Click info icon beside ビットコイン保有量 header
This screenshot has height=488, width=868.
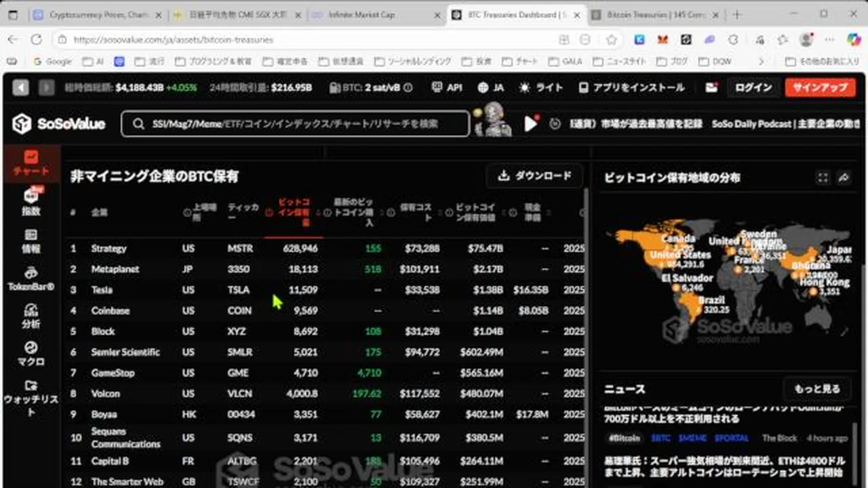pos(269,212)
